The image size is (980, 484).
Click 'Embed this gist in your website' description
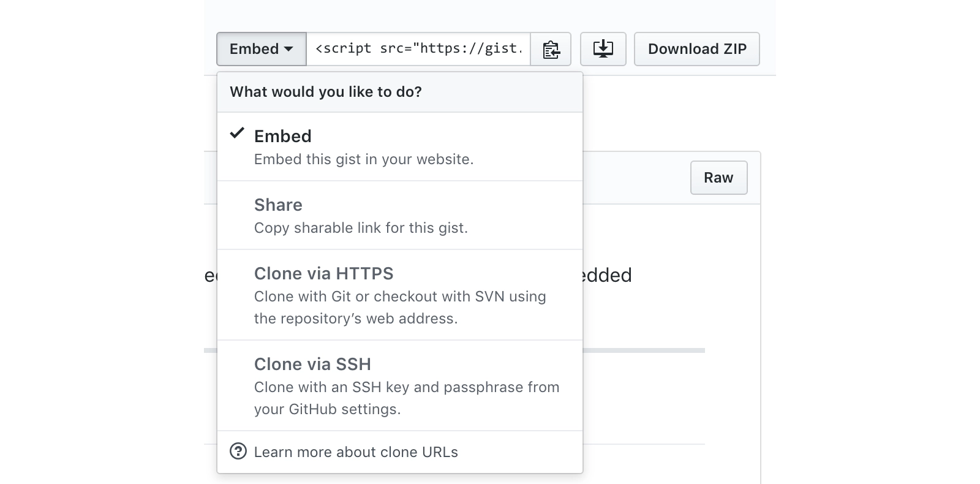(364, 159)
